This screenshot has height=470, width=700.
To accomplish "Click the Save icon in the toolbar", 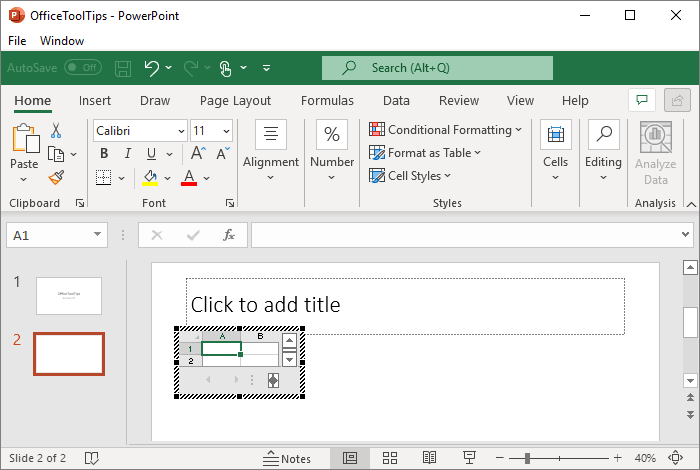I will [x=123, y=68].
